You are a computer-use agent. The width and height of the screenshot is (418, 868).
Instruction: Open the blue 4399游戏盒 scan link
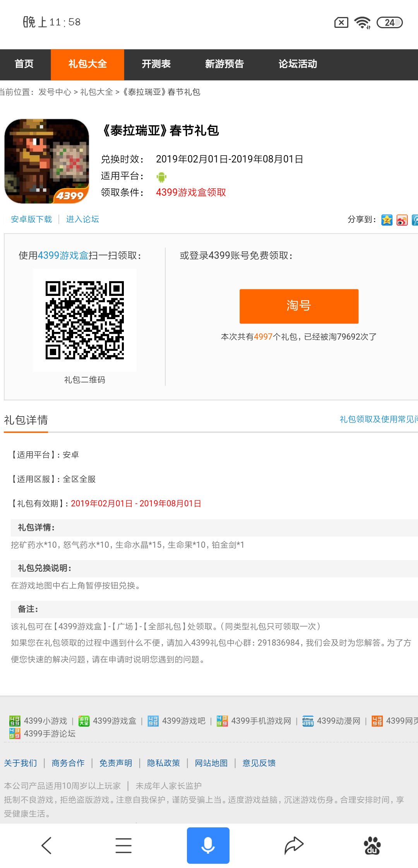click(63, 255)
